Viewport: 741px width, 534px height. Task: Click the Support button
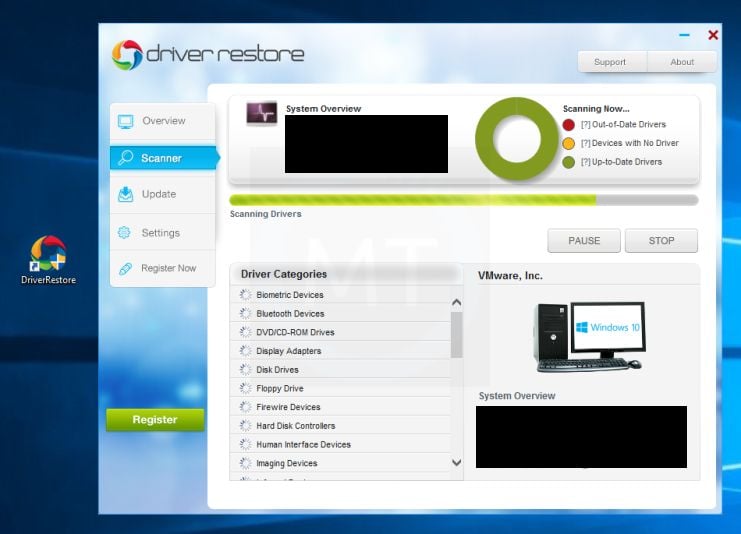click(x=612, y=62)
